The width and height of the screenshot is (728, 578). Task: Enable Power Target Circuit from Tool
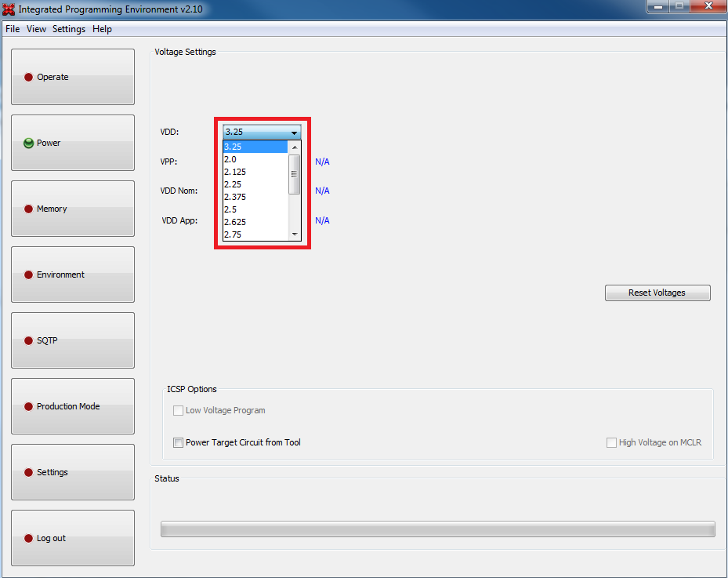click(179, 443)
